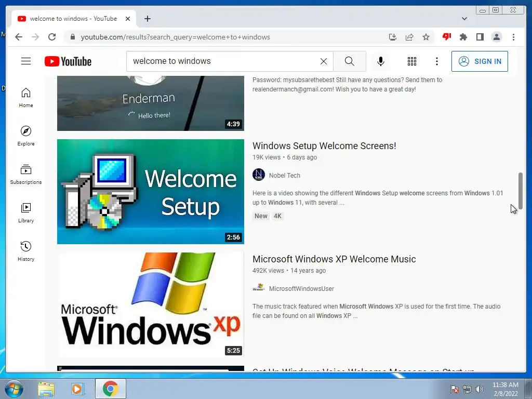Open the Nobel Tech channel name
Image resolution: width=532 pixels, height=399 pixels.
click(284, 176)
